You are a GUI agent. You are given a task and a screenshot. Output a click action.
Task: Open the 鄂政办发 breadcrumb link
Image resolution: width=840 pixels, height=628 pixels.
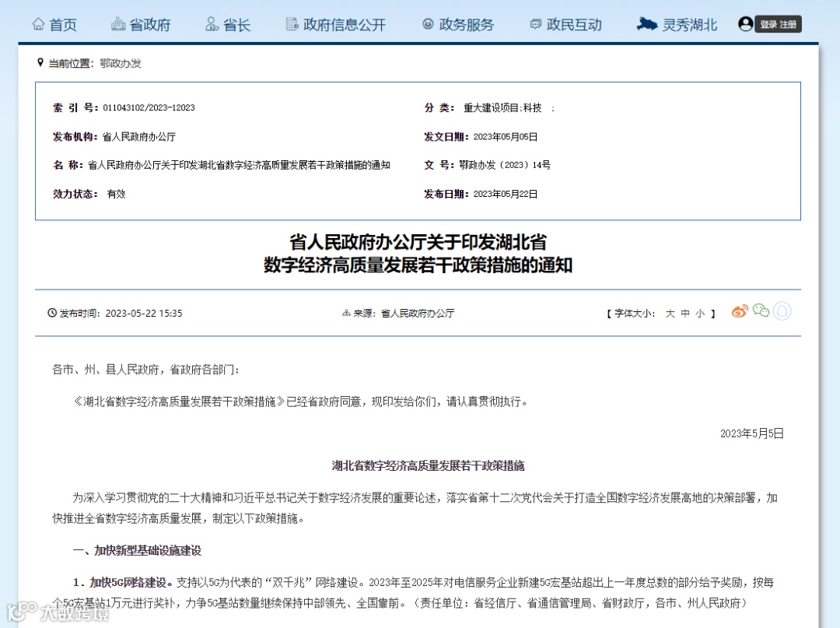click(x=121, y=63)
